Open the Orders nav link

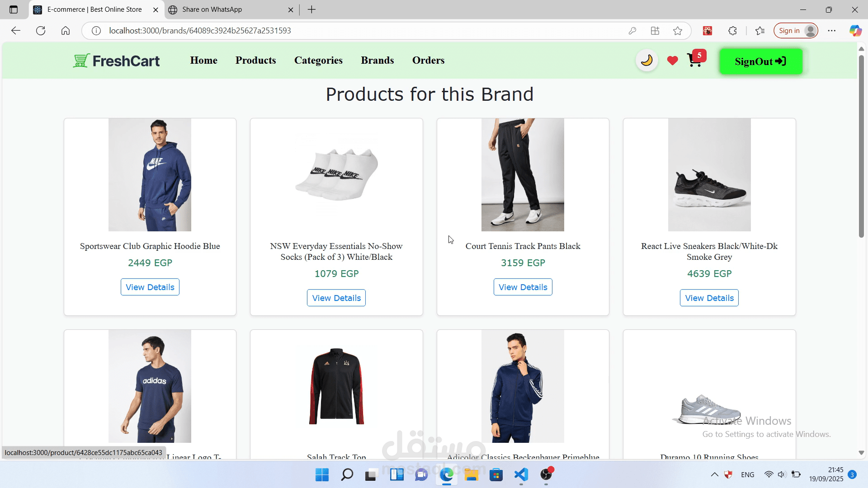[428, 60]
